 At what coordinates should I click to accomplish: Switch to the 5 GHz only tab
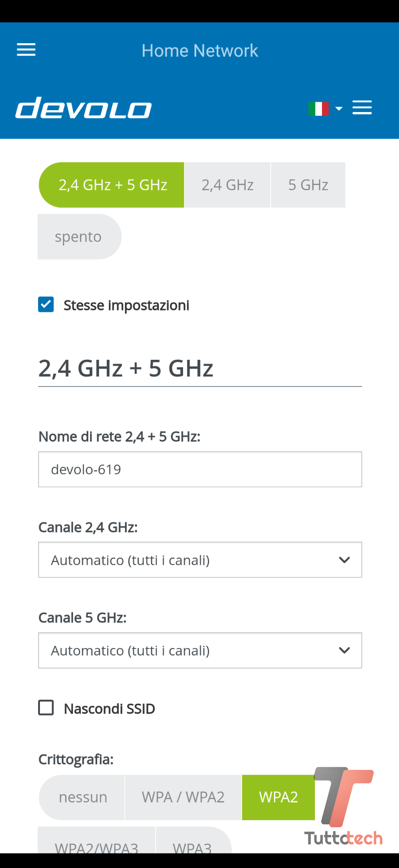tap(308, 185)
